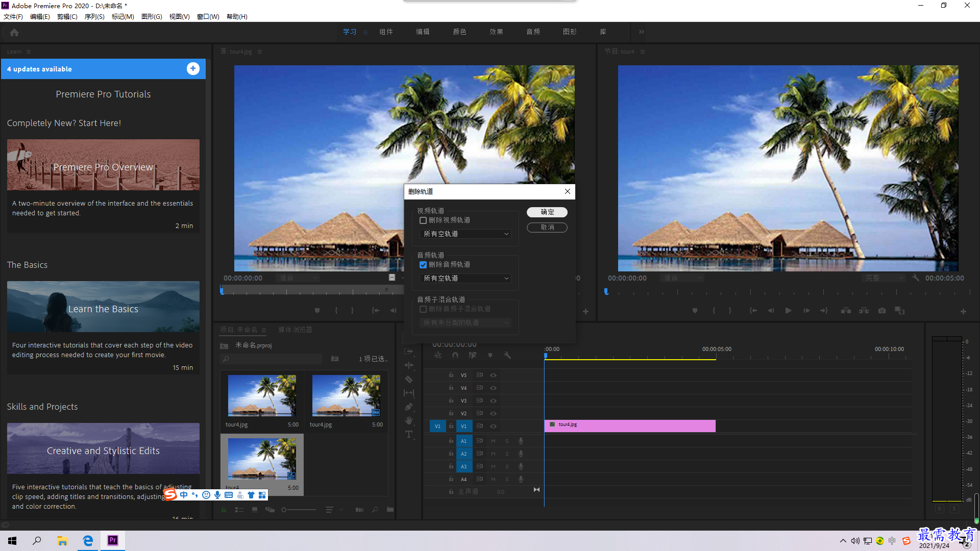The width and height of the screenshot is (980, 551).
Task: Open the 窗口(W) menu
Action: click(x=208, y=17)
